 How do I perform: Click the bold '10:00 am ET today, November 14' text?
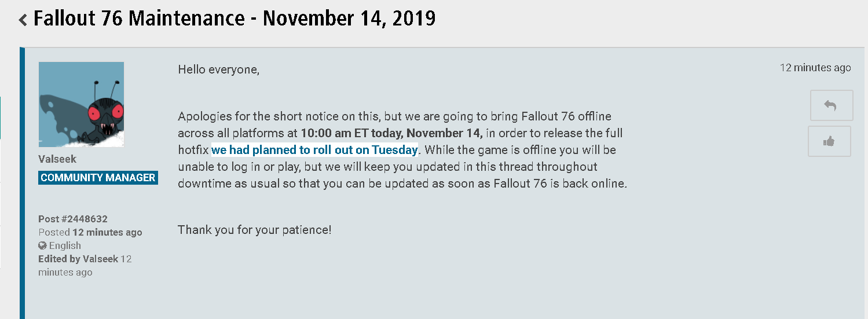point(391,133)
